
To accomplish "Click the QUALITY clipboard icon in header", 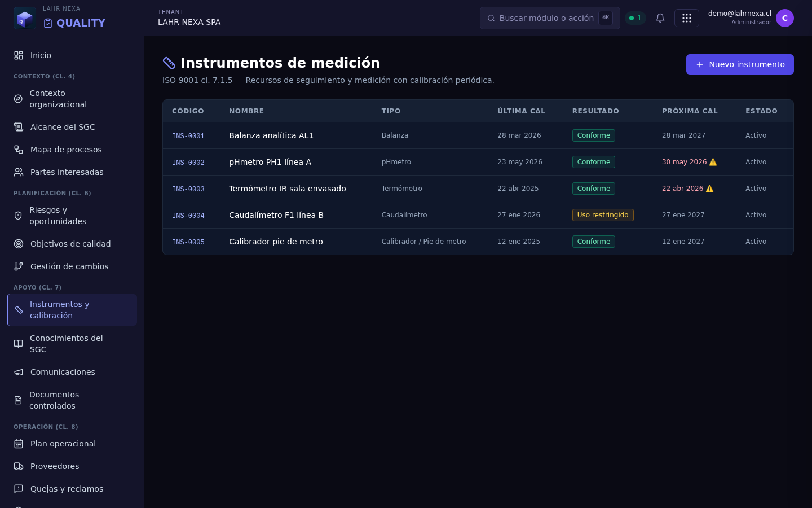I will pyautogui.click(x=48, y=23).
